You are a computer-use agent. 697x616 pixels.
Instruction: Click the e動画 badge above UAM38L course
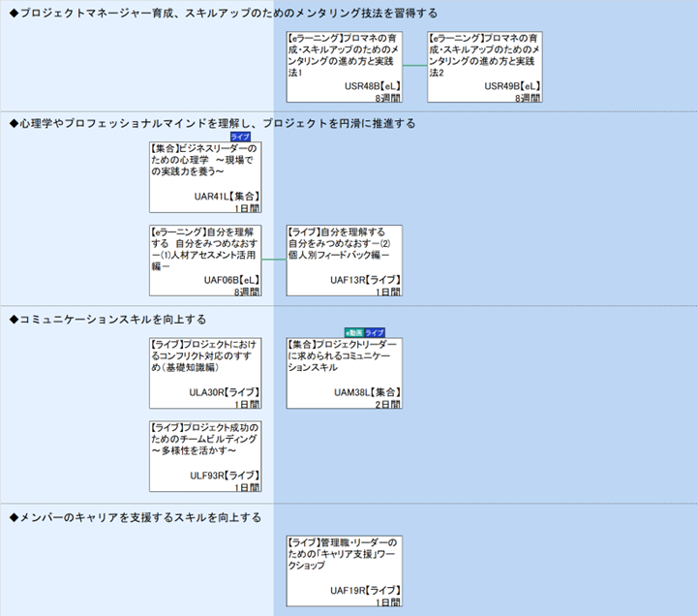click(x=354, y=332)
